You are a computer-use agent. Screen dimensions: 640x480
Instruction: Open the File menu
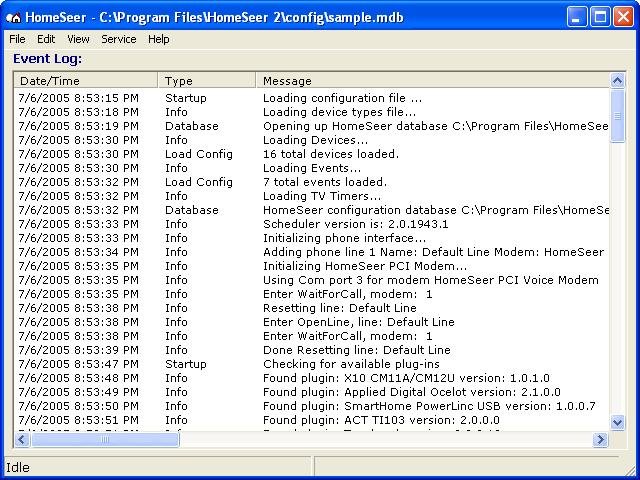point(17,39)
